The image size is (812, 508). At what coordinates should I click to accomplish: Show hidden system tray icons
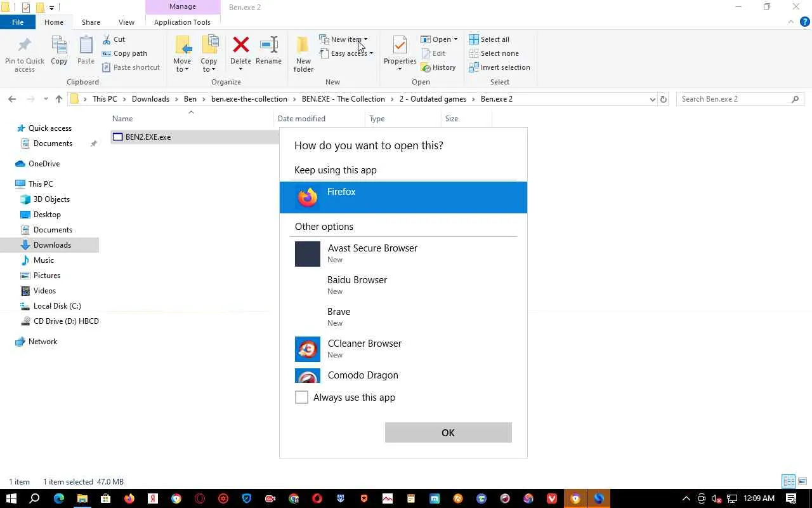[686, 498]
